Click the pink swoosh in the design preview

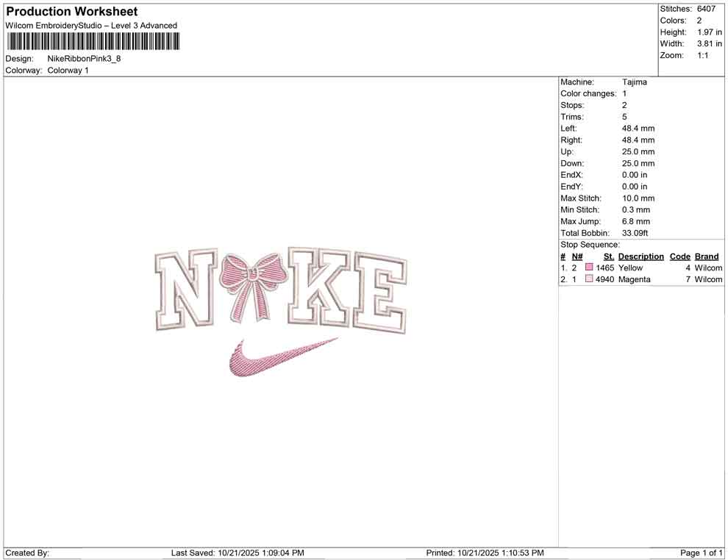(x=283, y=356)
